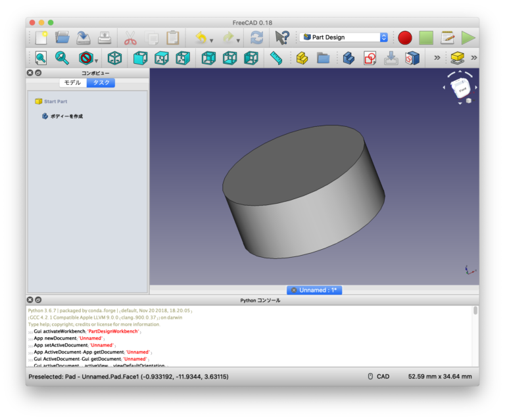Select the Unnamed : 1* document tab
This screenshot has height=420, width=505.
[x=314, y=290]
